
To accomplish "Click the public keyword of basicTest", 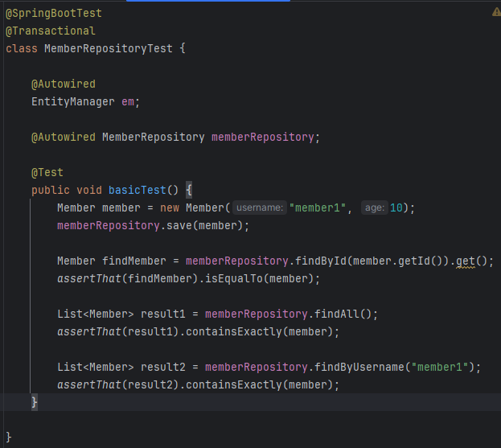I will pos(51,191).
